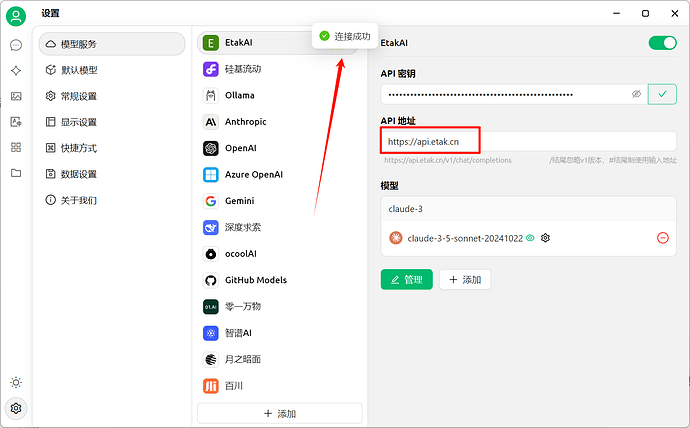The height and width of the screenshot is (428, 690).
Task: Open the translate sidebar icon
Action: coord(16,122)
